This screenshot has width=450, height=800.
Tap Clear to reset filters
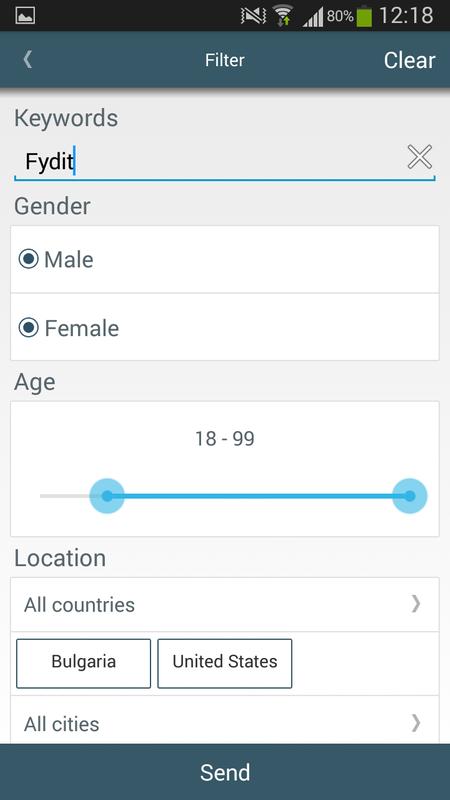point(409,60)
